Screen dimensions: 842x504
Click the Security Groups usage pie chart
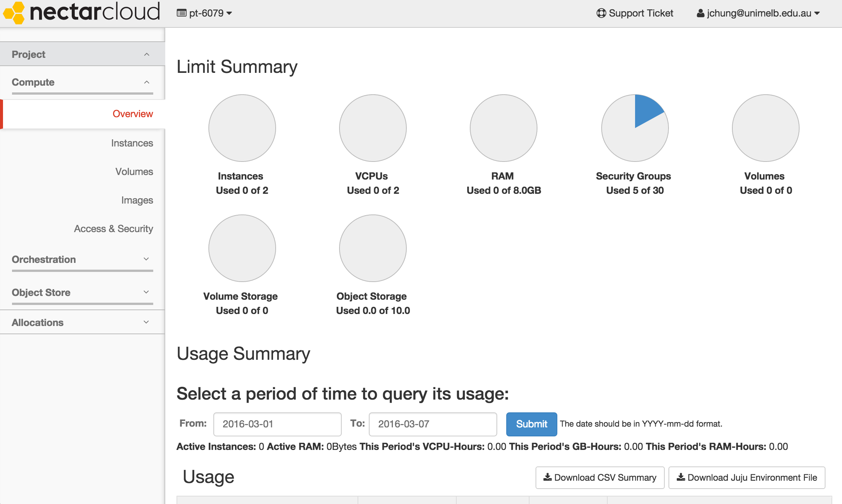click(635, 128)
